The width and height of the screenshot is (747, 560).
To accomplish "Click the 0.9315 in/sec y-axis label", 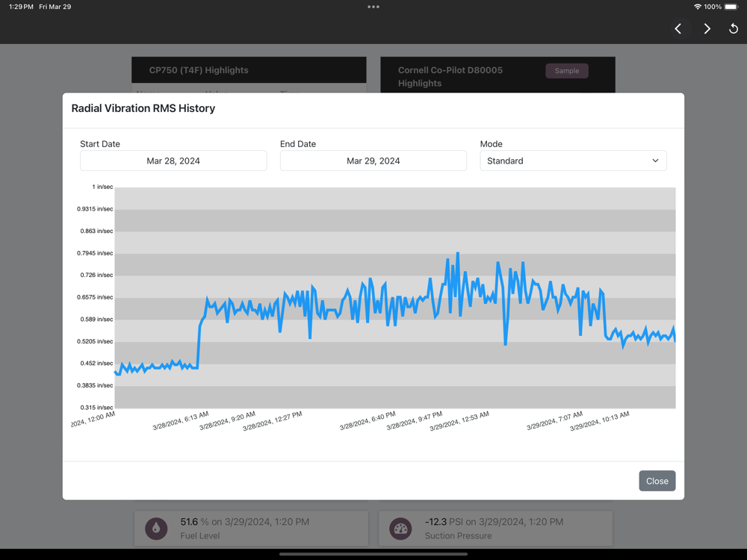I will tap(95, 208).
